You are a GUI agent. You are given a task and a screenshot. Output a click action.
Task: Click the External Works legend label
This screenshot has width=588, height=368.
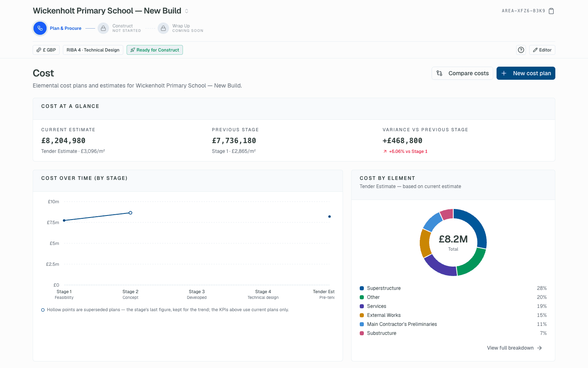click(384, 315)
